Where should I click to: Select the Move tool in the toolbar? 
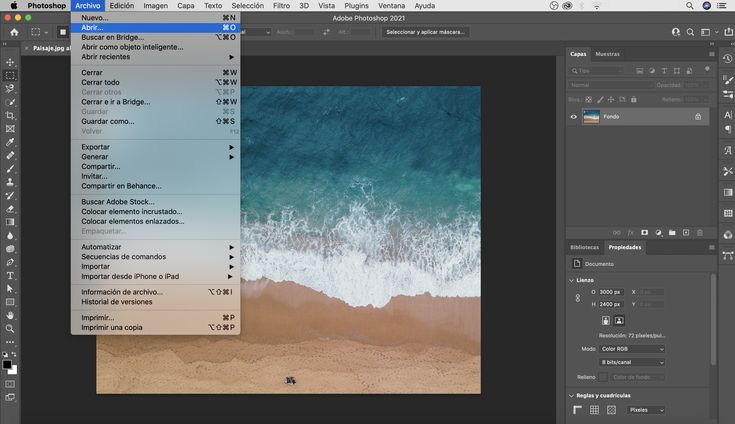pyautogui.click(x=10, y=62)
